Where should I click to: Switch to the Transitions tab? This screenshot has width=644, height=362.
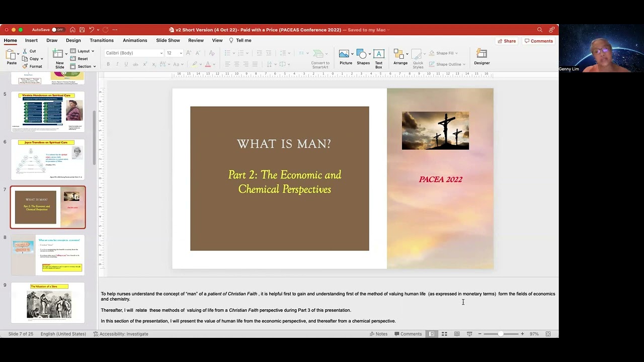[x=102, y=40]
